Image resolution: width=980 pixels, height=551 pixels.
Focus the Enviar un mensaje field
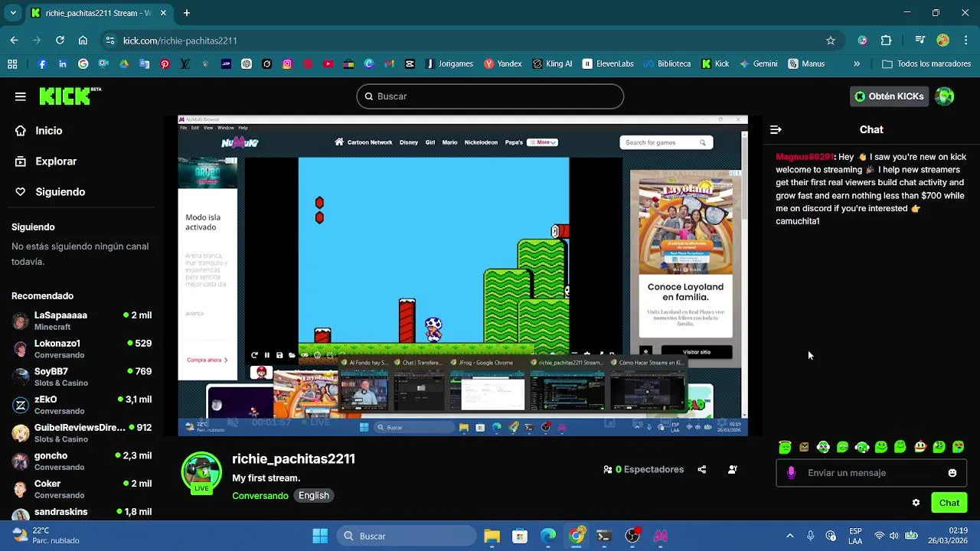[x=871, y=473]
